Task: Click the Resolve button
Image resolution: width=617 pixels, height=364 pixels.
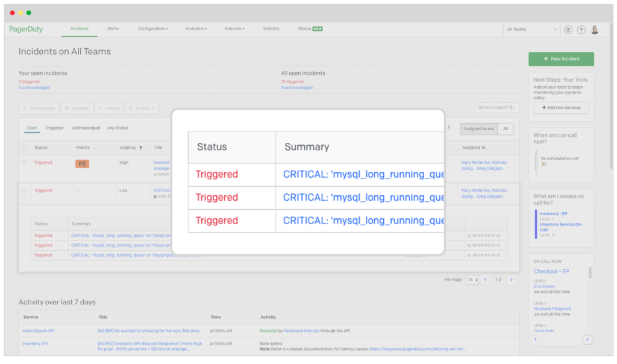Action: (x=109, y=108)
